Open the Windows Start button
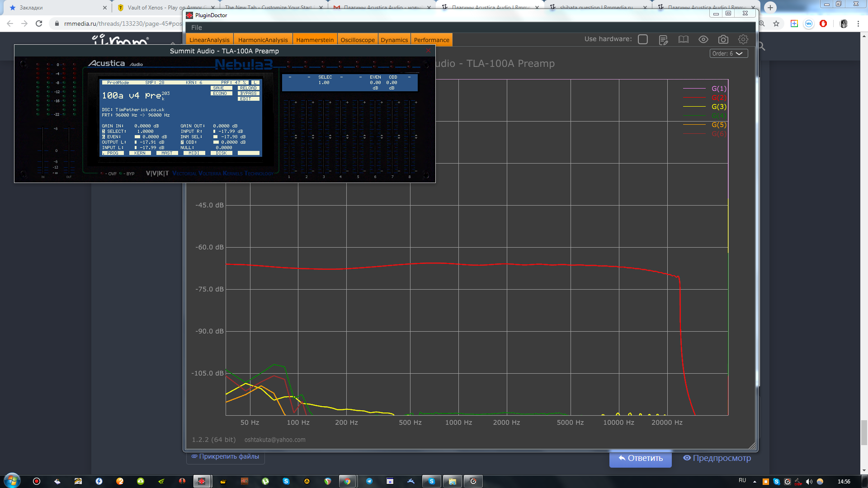This screenshot has width=868, height=488. click(12, 481)
